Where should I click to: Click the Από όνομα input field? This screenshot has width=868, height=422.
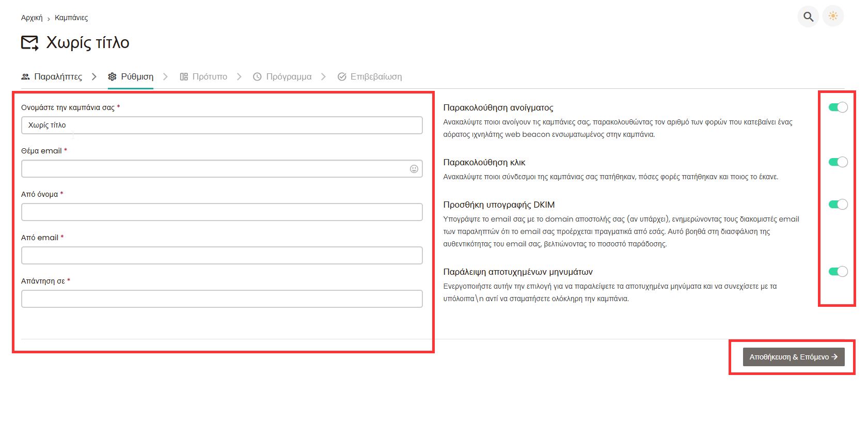click(222, 212)
